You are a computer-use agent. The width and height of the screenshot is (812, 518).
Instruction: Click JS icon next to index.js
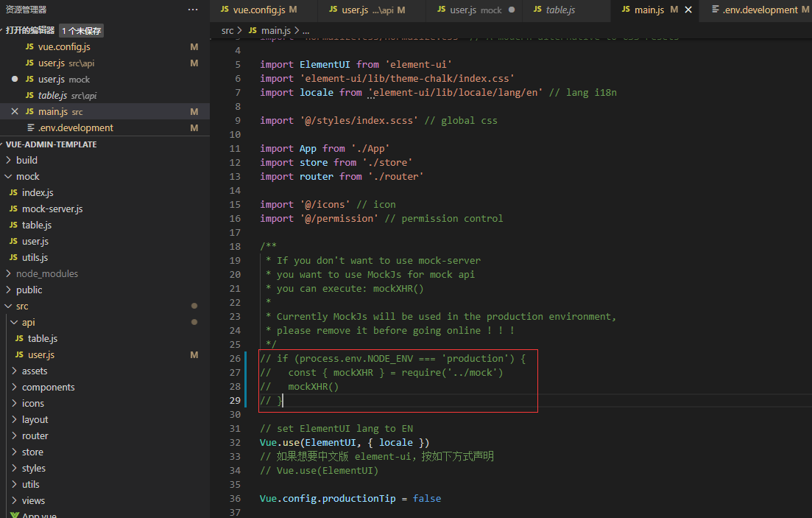13,192
